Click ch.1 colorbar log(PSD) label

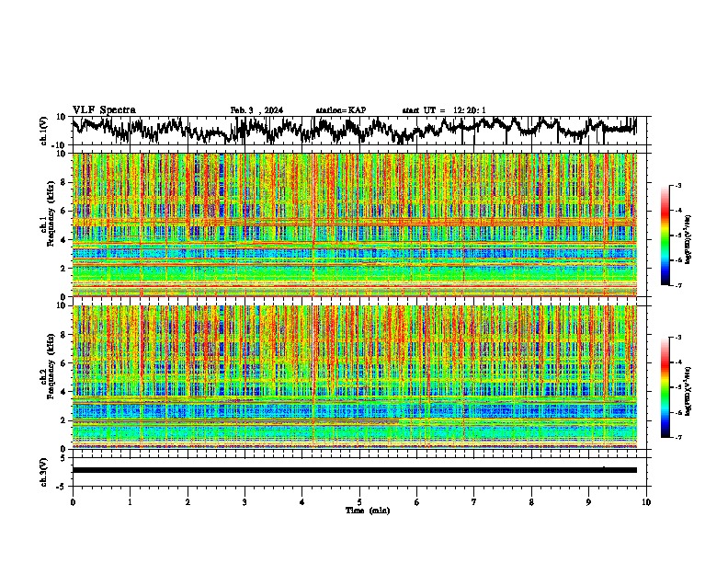tap(688, 240)
